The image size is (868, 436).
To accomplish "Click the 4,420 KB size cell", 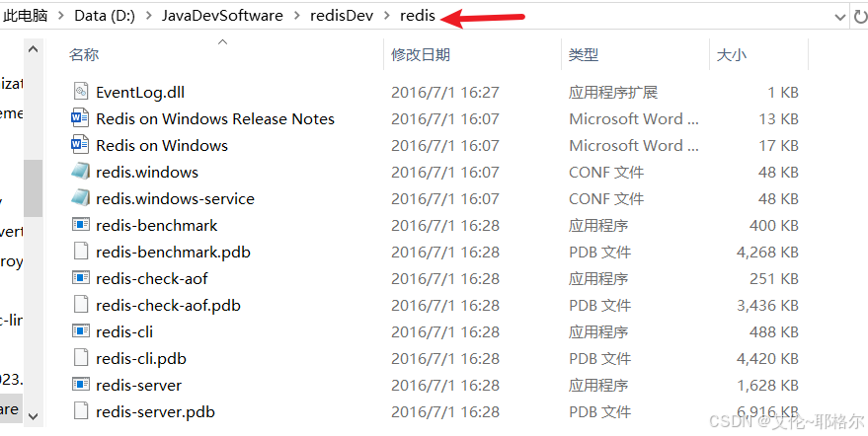I will (x=767, y=358).
